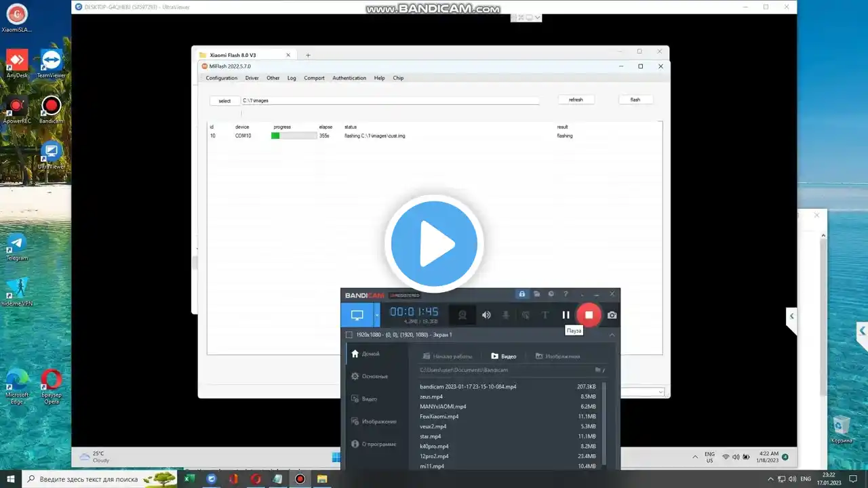Screen dimensions: 868x488
Task: Open the Driver menu in MiFlash
Action: (x=252, y=78)
